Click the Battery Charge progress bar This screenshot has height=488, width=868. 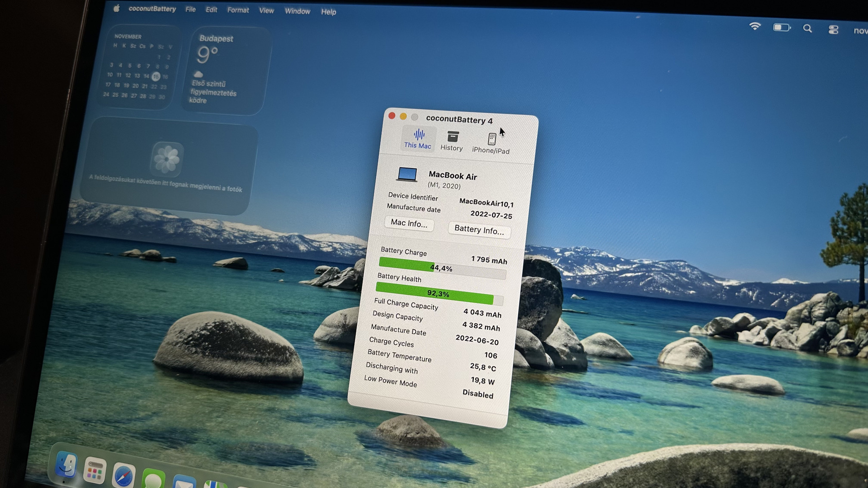pyautogui.click(x=442, y=268)
